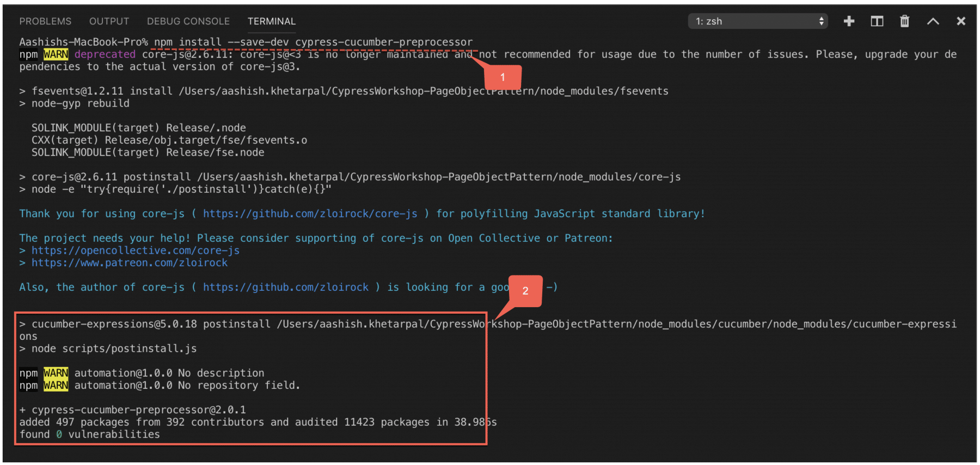980x465 pixels.
Task: Click the 'added 497 packages' summary line
Action: [x=258, y=422]
